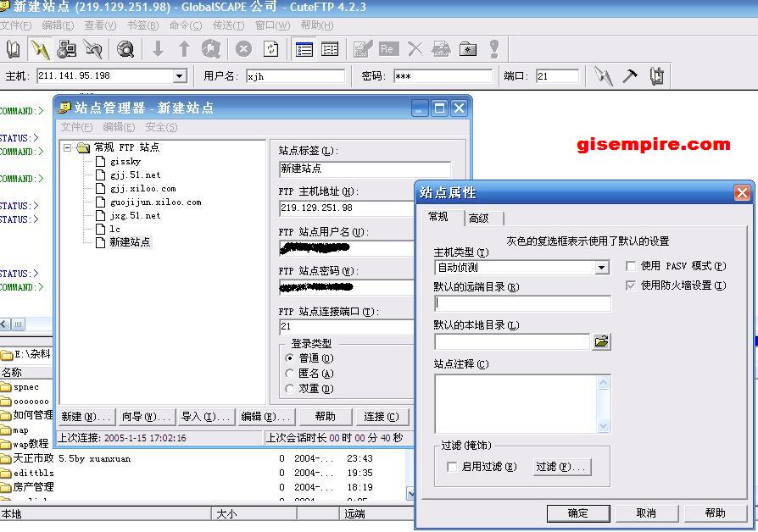Image resolution: width=758 pixels, height=532 pixels.
Task: Select the gissky site entry
Action: [x=125, y=162]
